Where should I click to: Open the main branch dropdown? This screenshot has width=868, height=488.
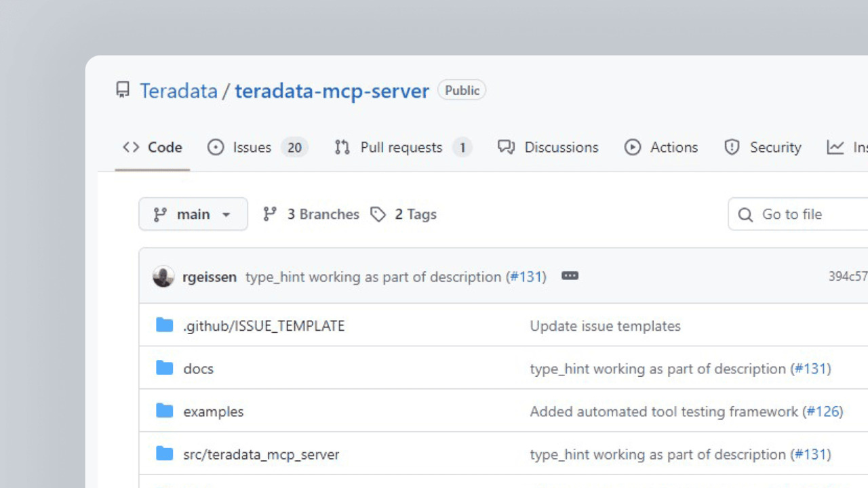coord(193,214)
